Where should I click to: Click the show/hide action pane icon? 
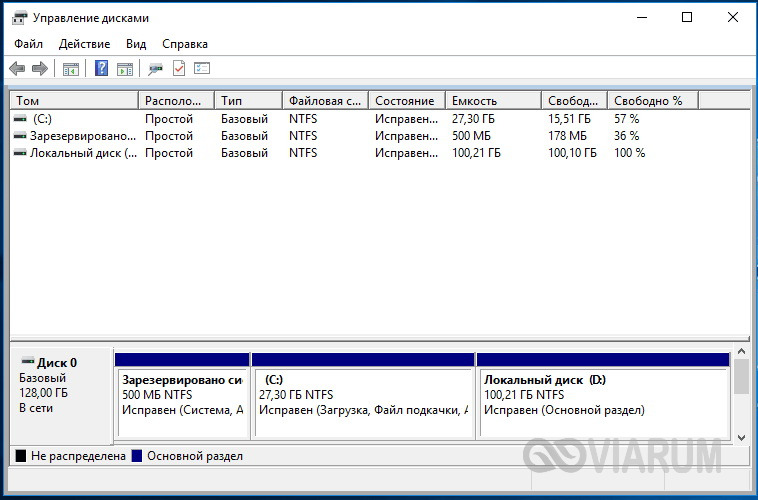click(x=125, y=69)
